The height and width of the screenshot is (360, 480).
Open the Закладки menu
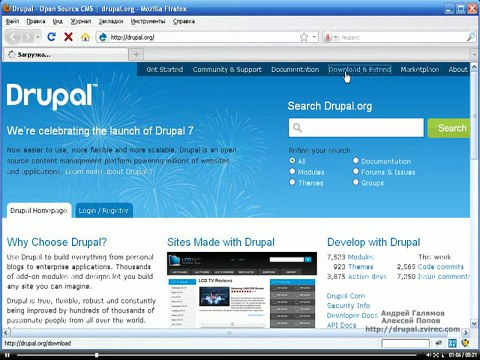(x=111, y=21)
